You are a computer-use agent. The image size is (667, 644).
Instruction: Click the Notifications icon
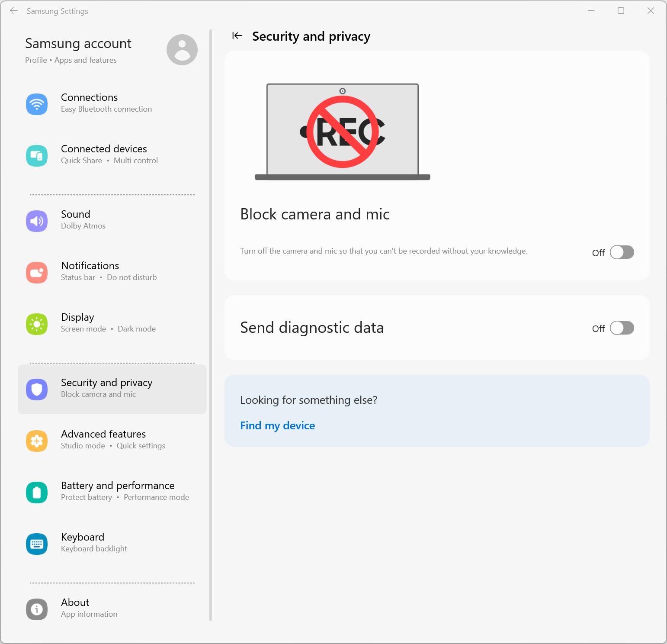pyautogui.click(x=37, y=273)
